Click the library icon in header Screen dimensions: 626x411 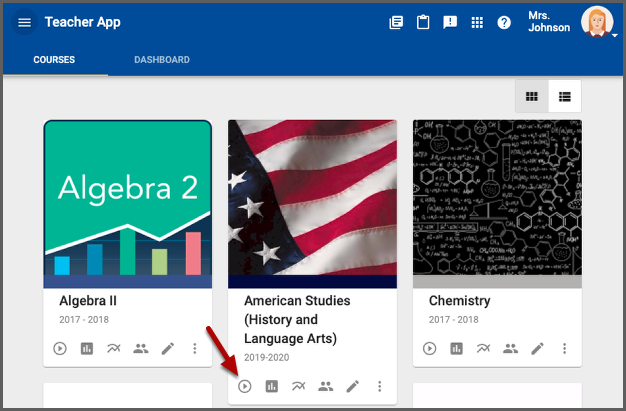click(396, 23)
